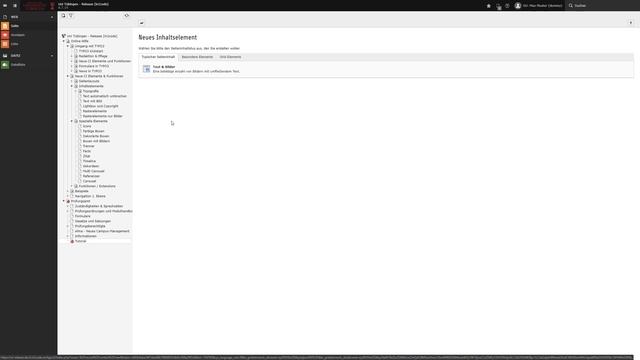
Task: Collapse the Spezielle Elemente tree node
Action: (x=72, y=121)
